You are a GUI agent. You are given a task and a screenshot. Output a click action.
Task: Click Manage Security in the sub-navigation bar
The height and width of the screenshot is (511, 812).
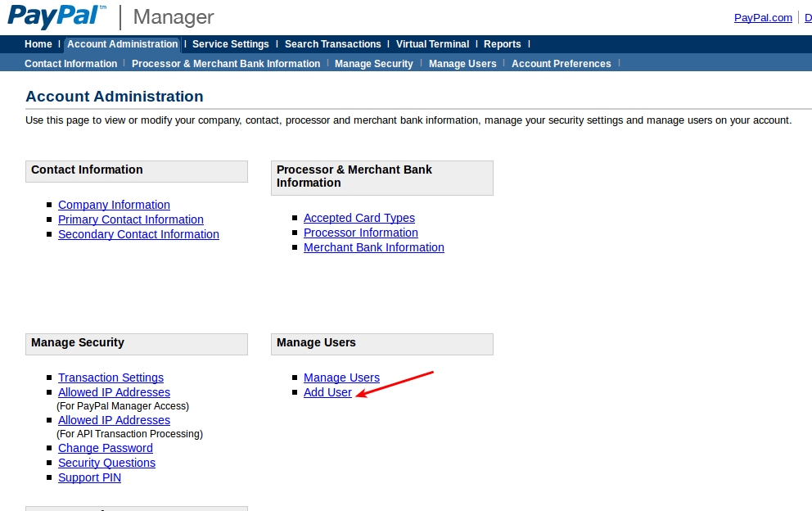coord(373,64)
